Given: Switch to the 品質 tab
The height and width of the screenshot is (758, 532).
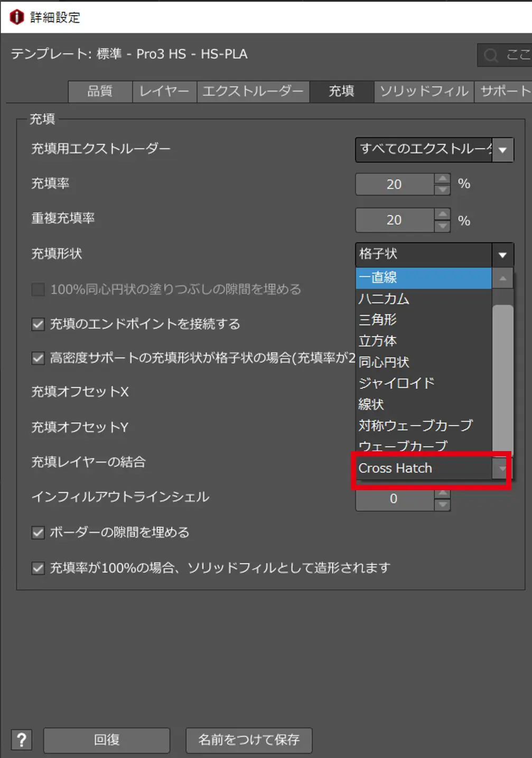Looking at the screenshot, I should click(100, 91).
